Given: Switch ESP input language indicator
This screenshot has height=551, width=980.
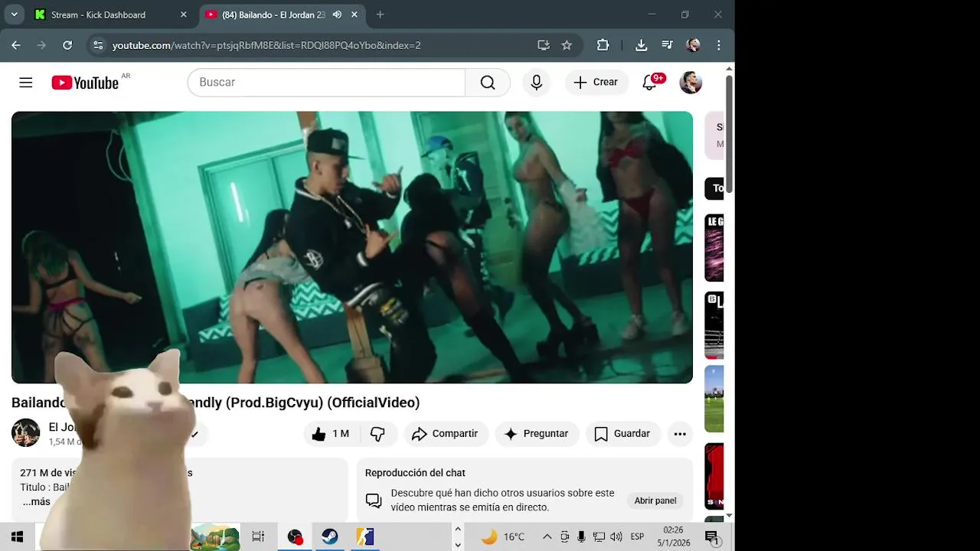Looking at the screenshot, I should tap(637, 536).
